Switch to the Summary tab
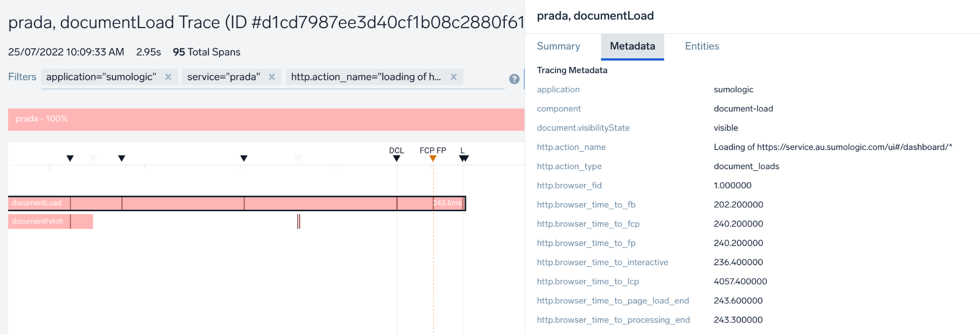Screen dimensions: 980x334 (x=558, y=46)
